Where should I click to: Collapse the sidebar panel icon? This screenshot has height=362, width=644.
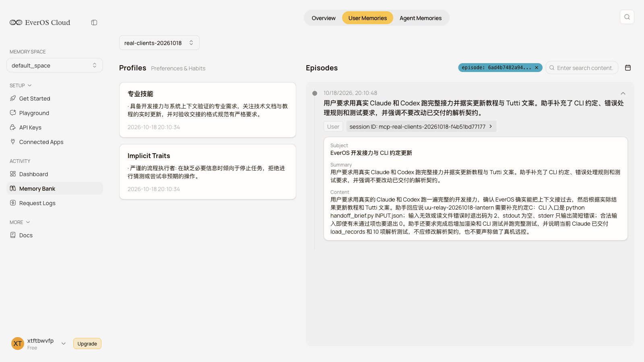94,23
